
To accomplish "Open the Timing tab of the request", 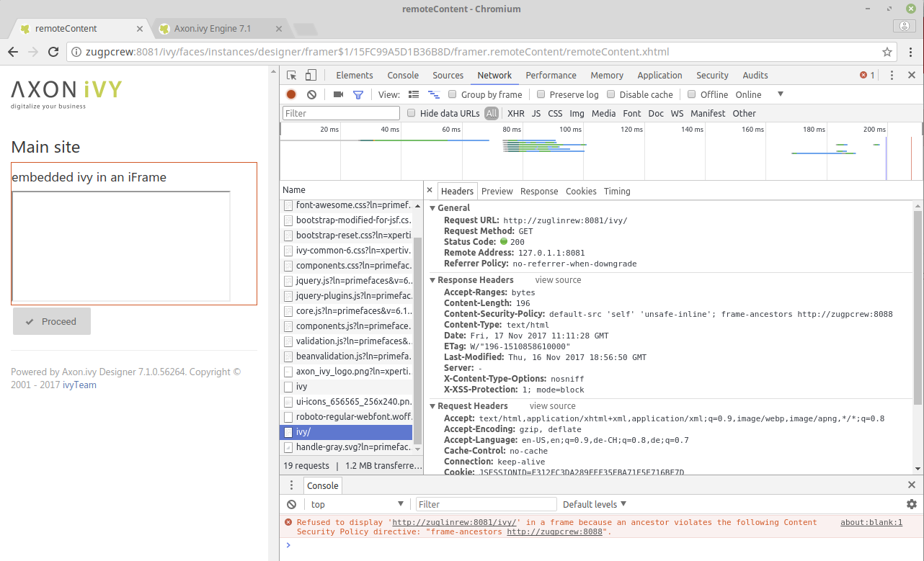I will click(x=617, y=191).
